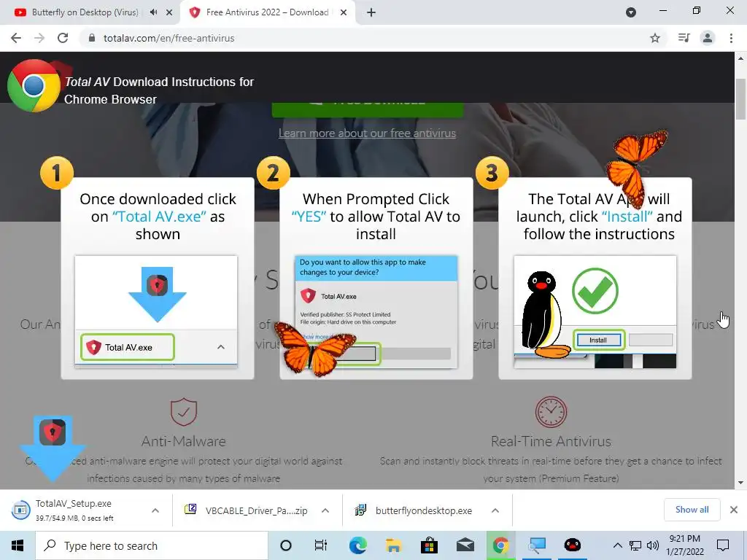Click the Anti-Malware shield icon
This screenshot has width=747, height=560.
[183, 412]
